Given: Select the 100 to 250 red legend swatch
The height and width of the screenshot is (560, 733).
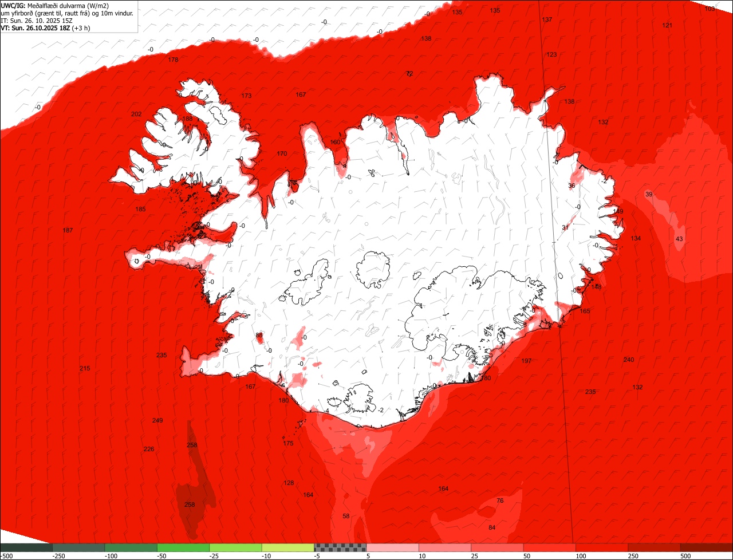Looking at the screenshot, I should point(601,547).
